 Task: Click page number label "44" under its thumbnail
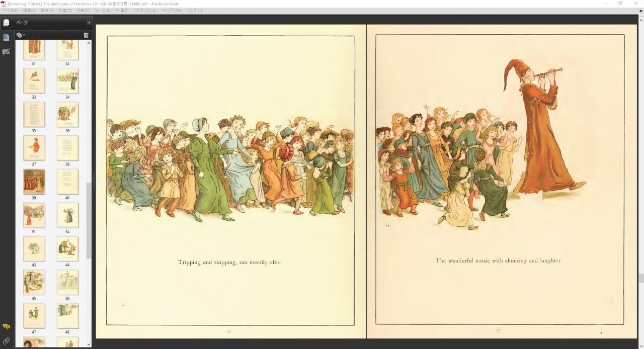pos(67,265)
